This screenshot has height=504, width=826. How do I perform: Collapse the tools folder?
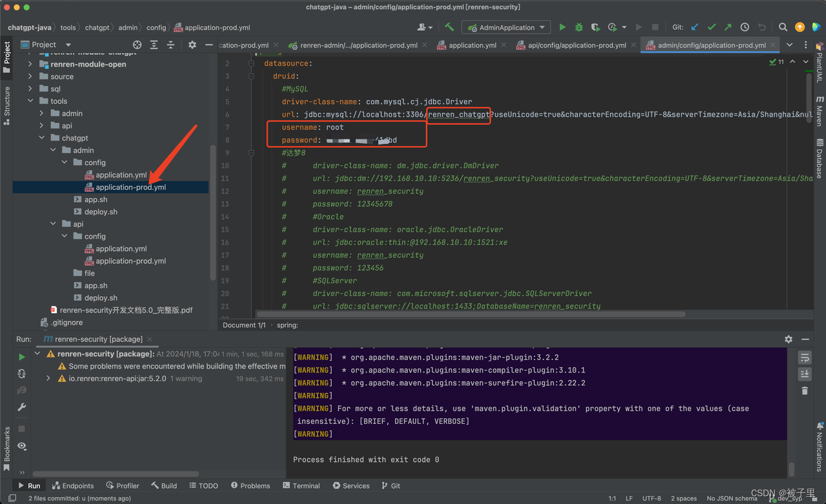tap(30, 101)
